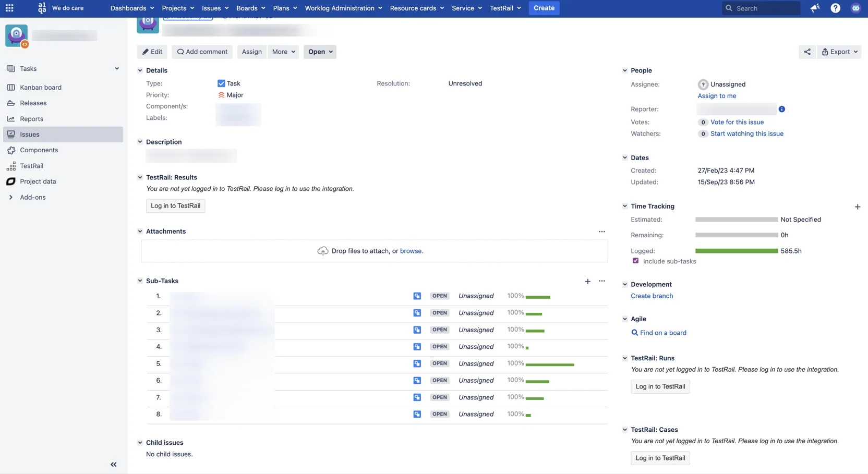Click Log in to TestRail under Results
This screenshot has height=474, width=868.
pyautogui.click(x=176, y=205)
